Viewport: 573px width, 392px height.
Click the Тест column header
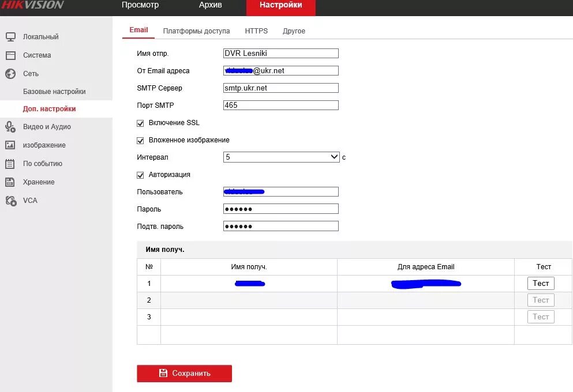[x=544, y=267]
